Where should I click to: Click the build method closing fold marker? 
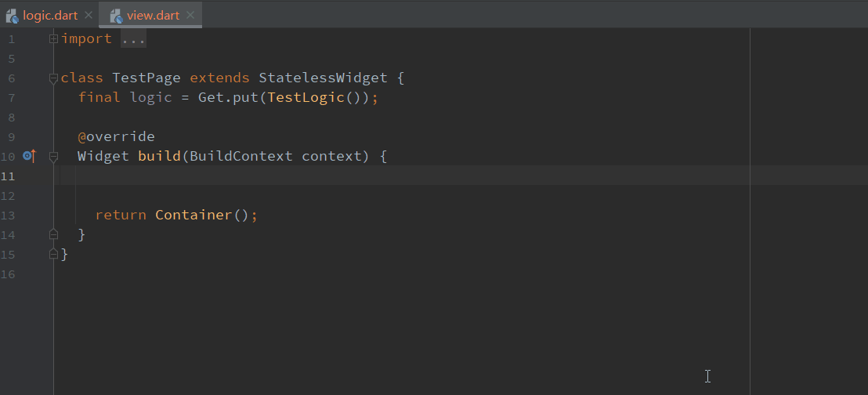point(53,234)
